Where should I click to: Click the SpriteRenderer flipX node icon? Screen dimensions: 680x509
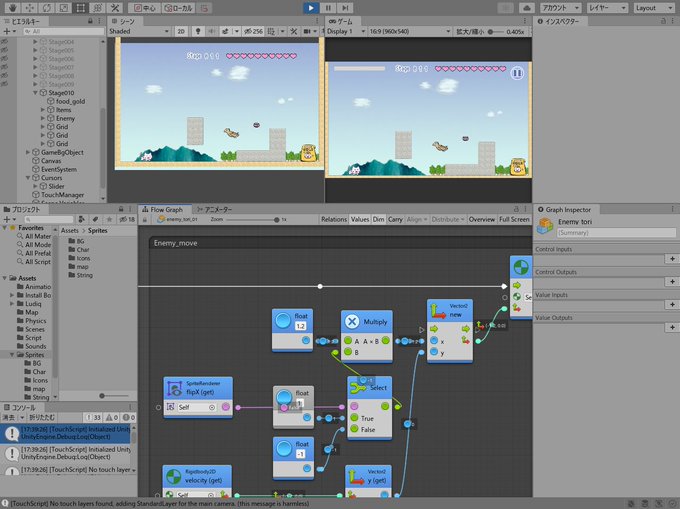[175, 388]
